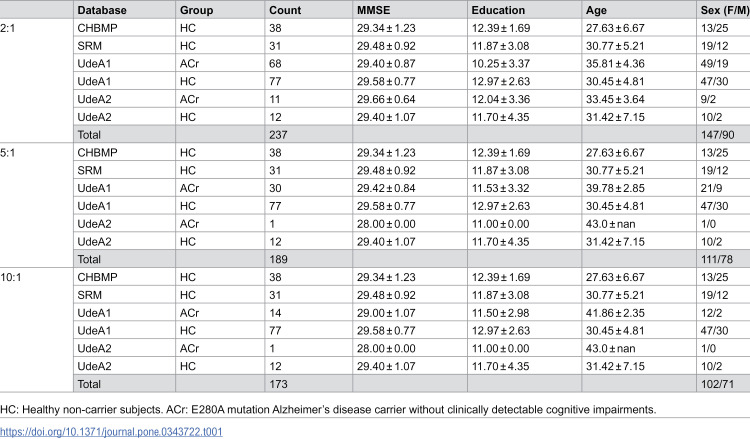The image size is (750, 439).
Task: Click the total count 173 cell
Action: [309, 384]
